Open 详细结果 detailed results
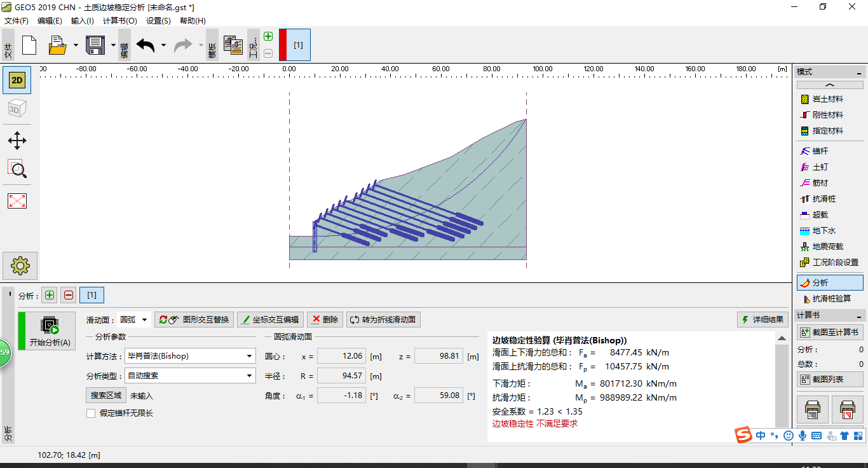Screen dimensions: 868x468 click(x=763, y=320)
